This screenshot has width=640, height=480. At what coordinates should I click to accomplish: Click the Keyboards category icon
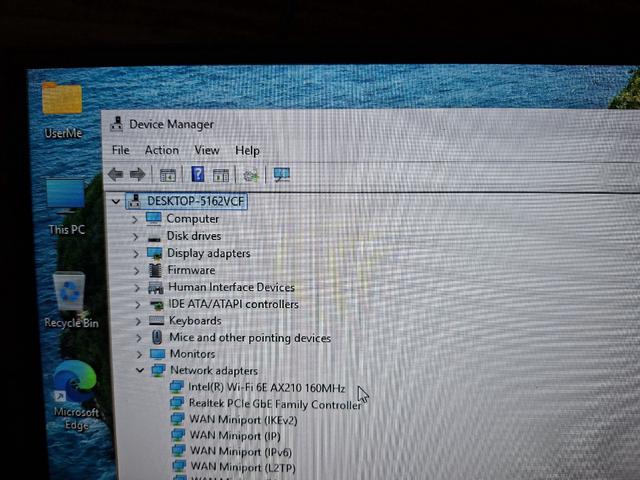pos(156,321)
